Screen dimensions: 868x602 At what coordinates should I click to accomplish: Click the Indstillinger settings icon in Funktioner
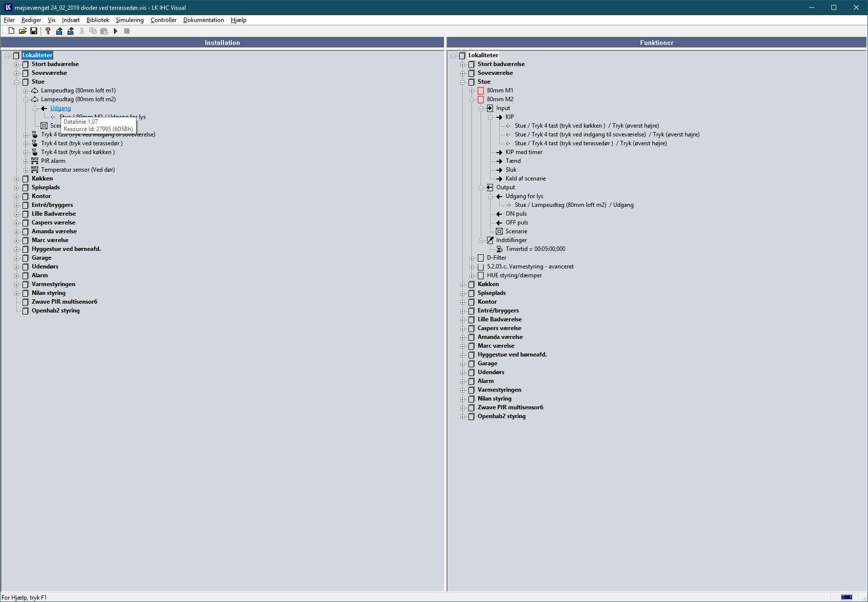point(490,240)
